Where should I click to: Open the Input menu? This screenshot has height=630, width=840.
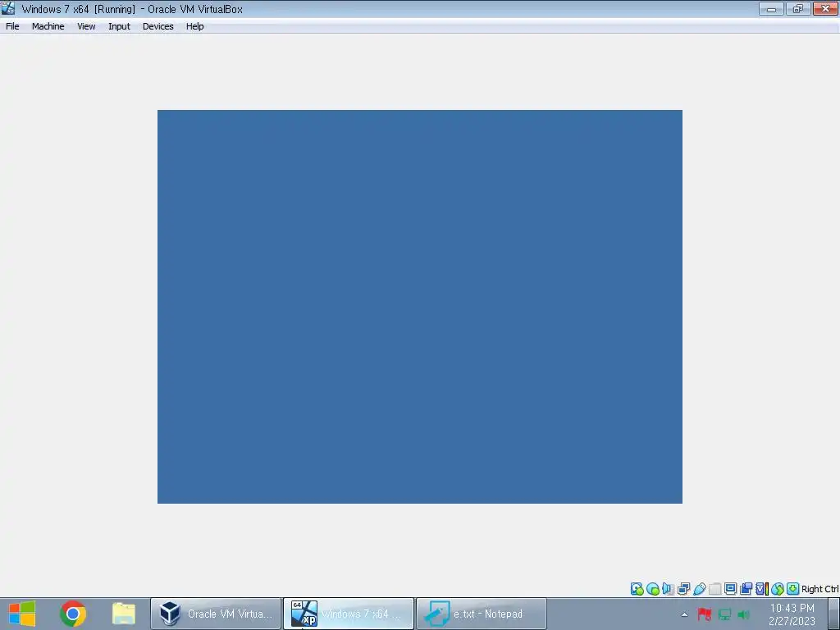[119, 26]
